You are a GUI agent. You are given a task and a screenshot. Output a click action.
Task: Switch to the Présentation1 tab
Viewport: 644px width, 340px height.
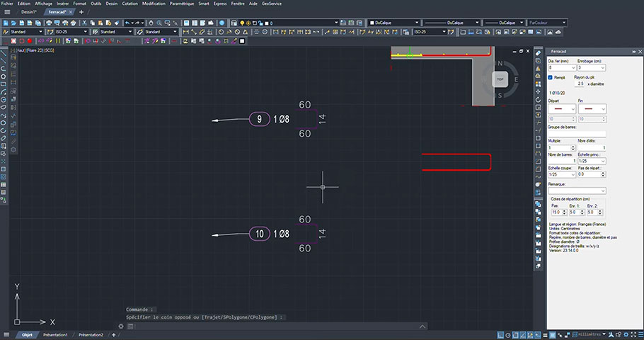pos(55,335)
